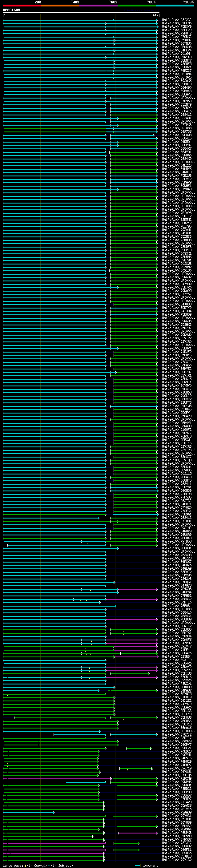Select the UniRef100_A8NIK2 label
Screen dimensions: 197x868
coord(177,626)
